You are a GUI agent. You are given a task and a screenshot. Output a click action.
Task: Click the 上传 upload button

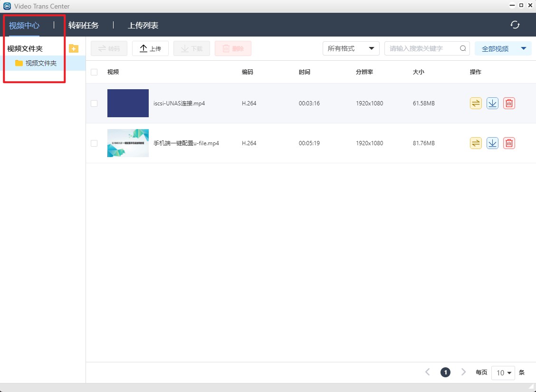pos(150,48)
